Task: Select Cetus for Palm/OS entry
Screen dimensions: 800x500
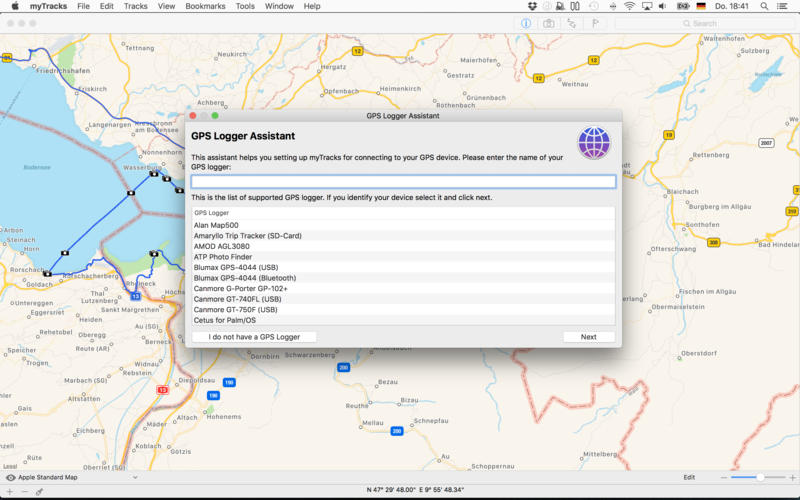Action: tap(403, 320)
